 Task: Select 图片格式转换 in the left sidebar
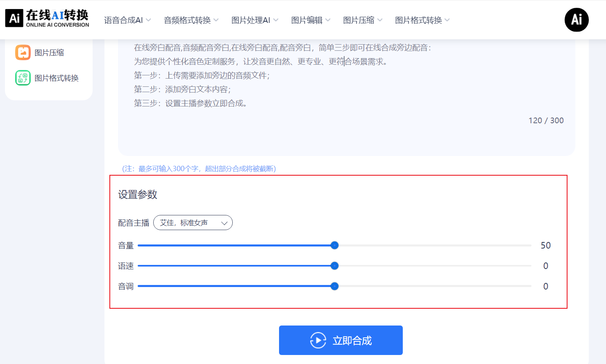coord(57,78)
